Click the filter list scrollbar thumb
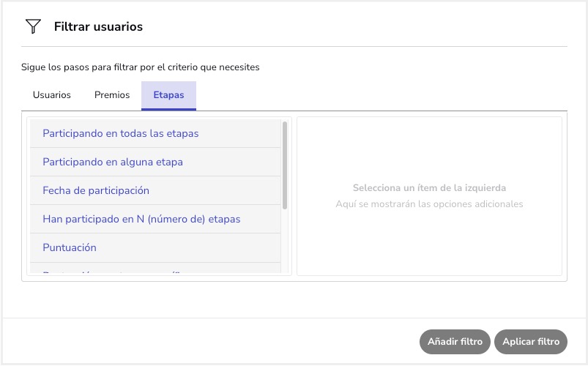 (285, 165)
